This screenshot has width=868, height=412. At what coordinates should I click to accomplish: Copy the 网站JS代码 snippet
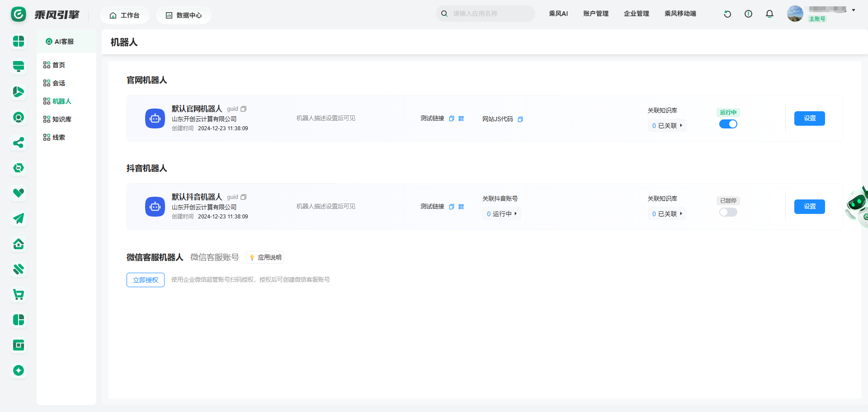pyautogui.click(x=520, y=119)
